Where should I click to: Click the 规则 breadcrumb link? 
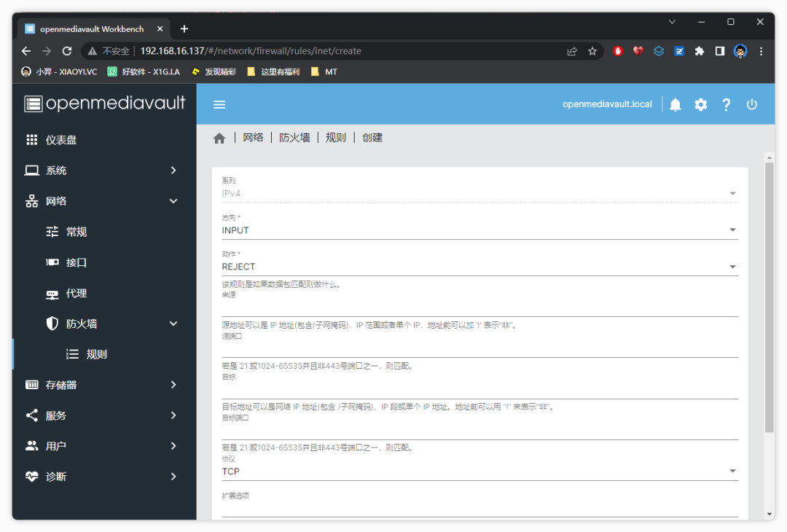pyautogui.click(x=336, y=138)
